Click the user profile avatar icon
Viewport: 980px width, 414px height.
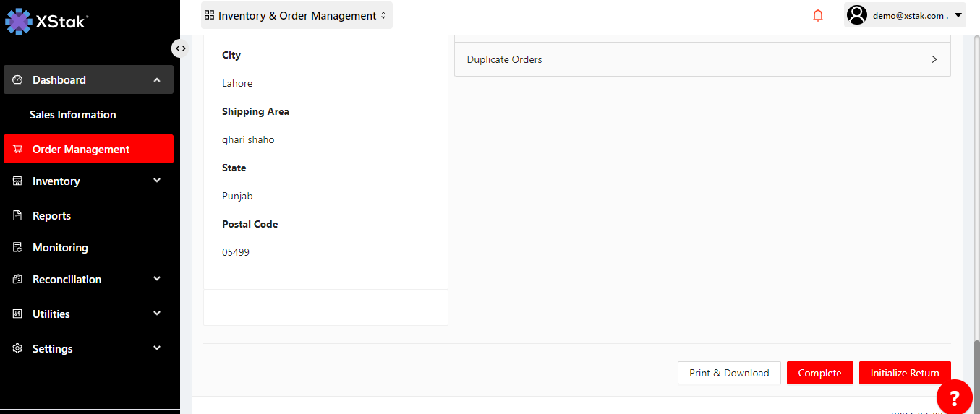click(x=857, y=15)
